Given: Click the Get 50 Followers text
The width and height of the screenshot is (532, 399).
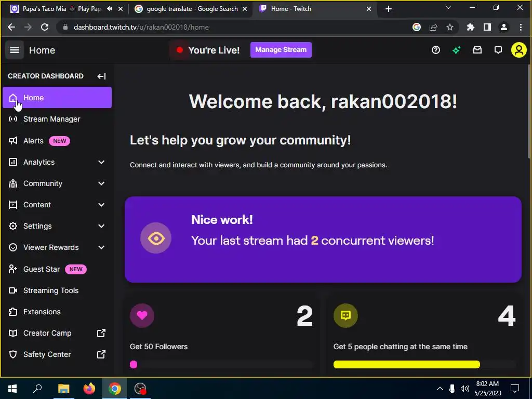Looking at the screenshot, I should (158, 347).
